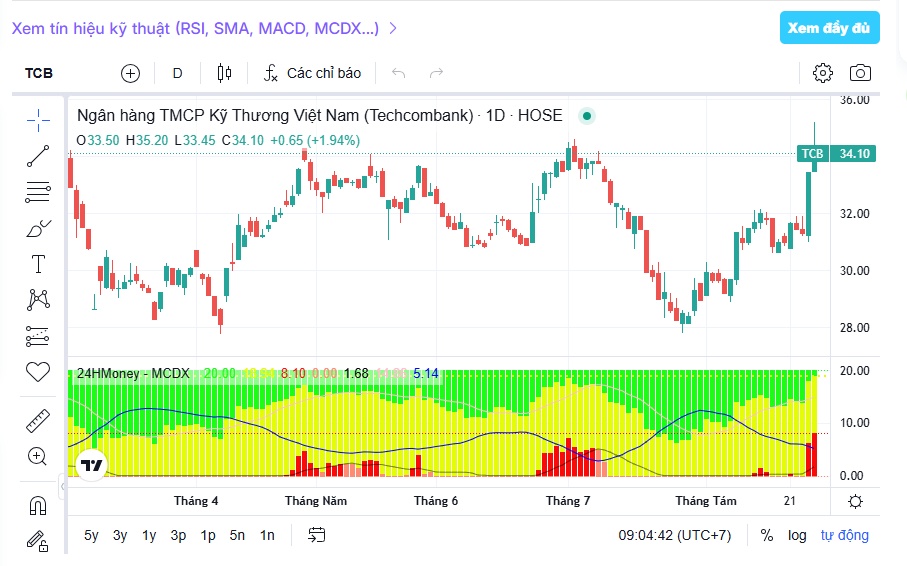Click the TCB symbol search field
Screen dimensions: 907x566
(x=39, y=73)
